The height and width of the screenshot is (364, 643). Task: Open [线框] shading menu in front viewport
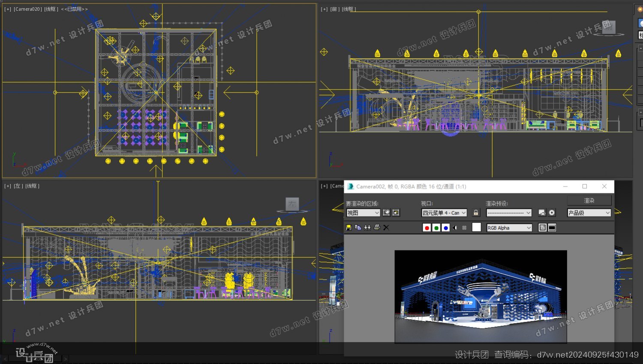point(349,9)
